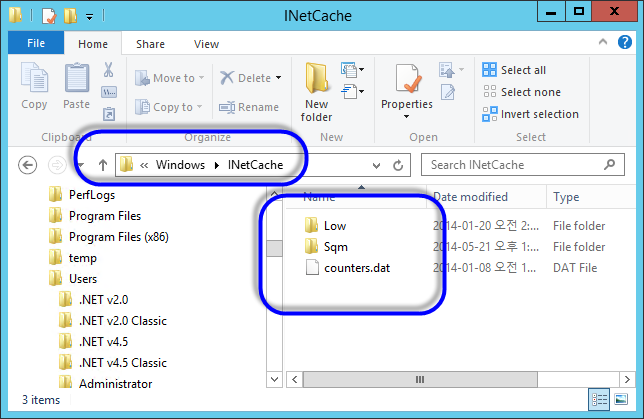
Task: Click the Up arrow navigation button
Action: 103,165
